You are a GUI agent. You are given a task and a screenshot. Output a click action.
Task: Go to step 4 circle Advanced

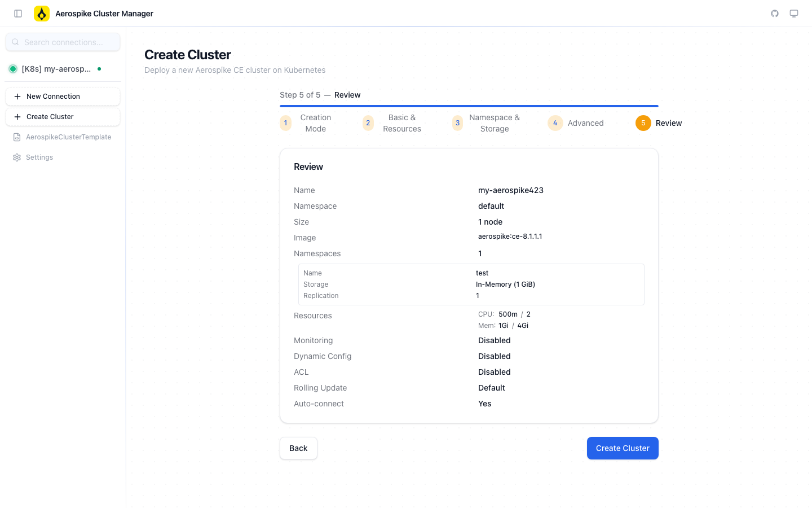coord(555,123)
